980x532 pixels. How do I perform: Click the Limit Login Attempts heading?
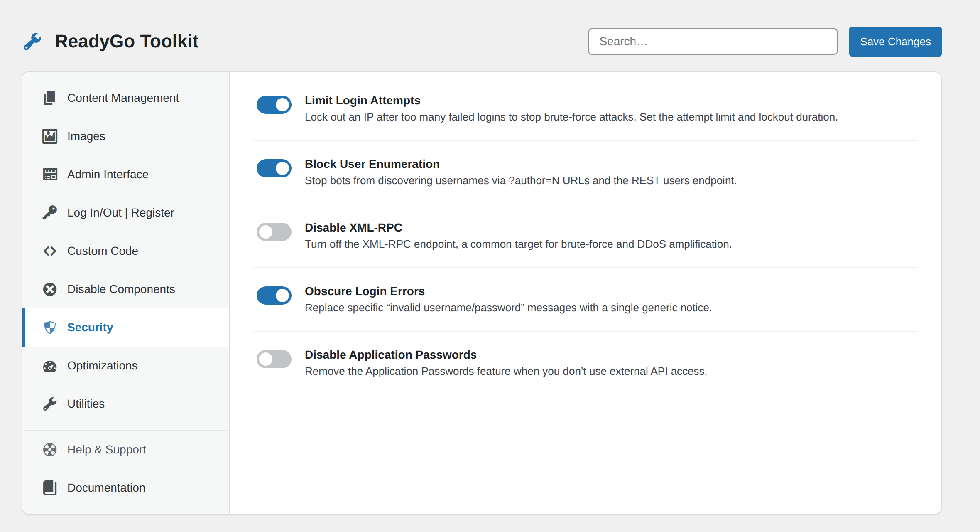coord(363,101)
